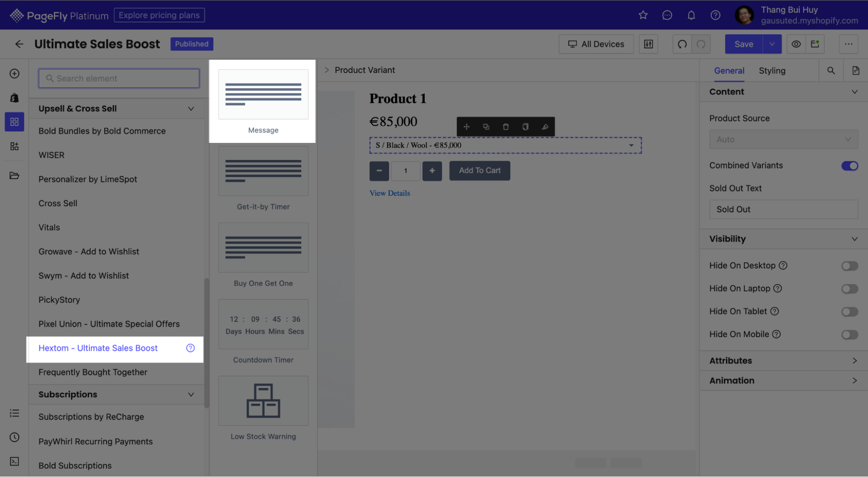Decrease quantity with the minus button
This screenshot has height=477, width=868.
379,171
